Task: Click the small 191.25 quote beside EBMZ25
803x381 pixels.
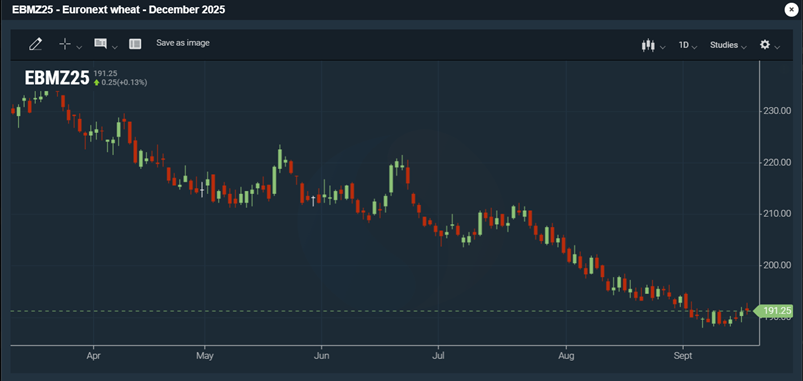Action: tap(105, 74)
